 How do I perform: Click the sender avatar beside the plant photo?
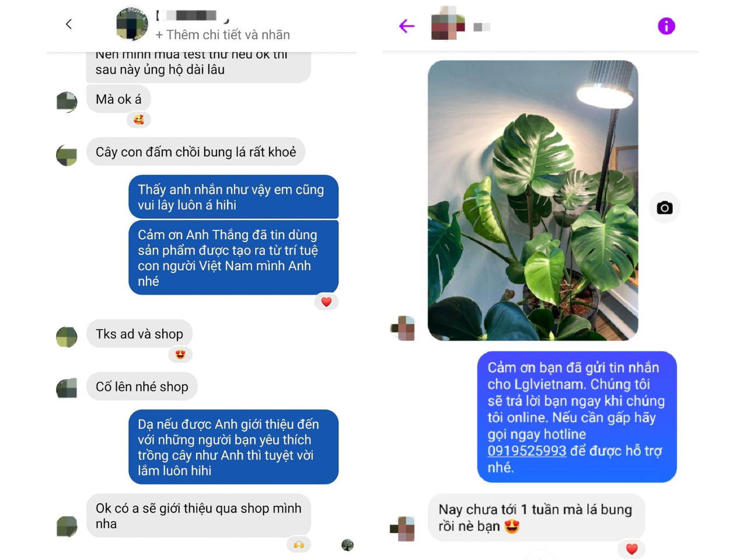(x=403, y=328)
